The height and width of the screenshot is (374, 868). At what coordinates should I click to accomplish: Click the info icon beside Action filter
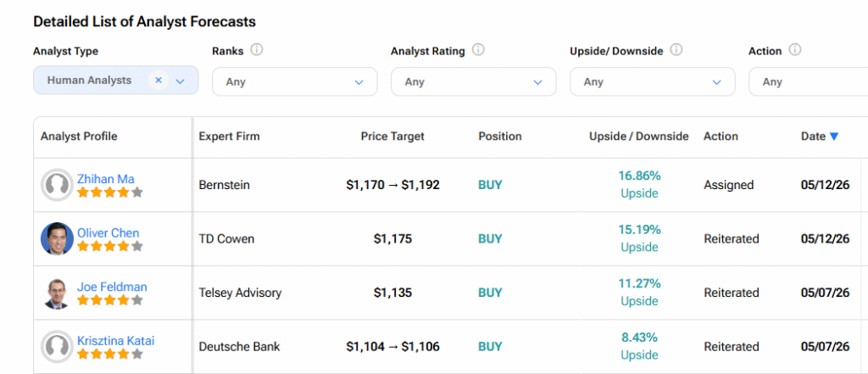point(795,50)
